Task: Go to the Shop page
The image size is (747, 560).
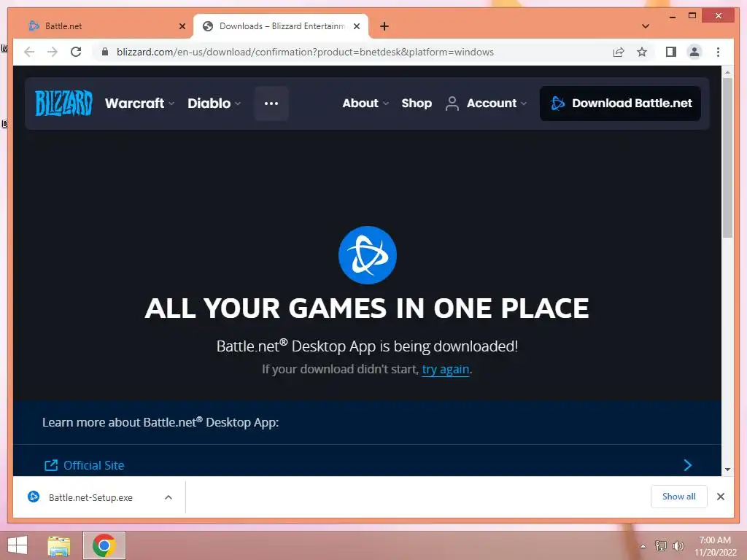Action: (417, 104)
